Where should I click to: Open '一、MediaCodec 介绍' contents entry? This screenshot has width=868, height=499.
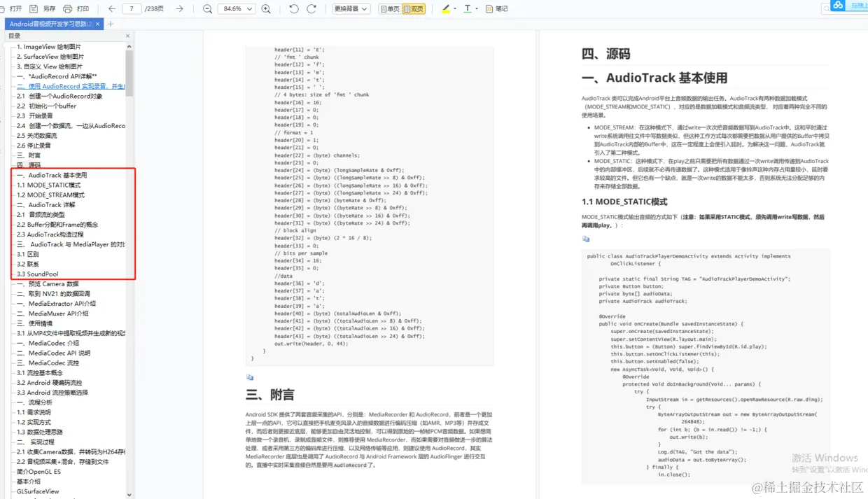pos(48,343)
